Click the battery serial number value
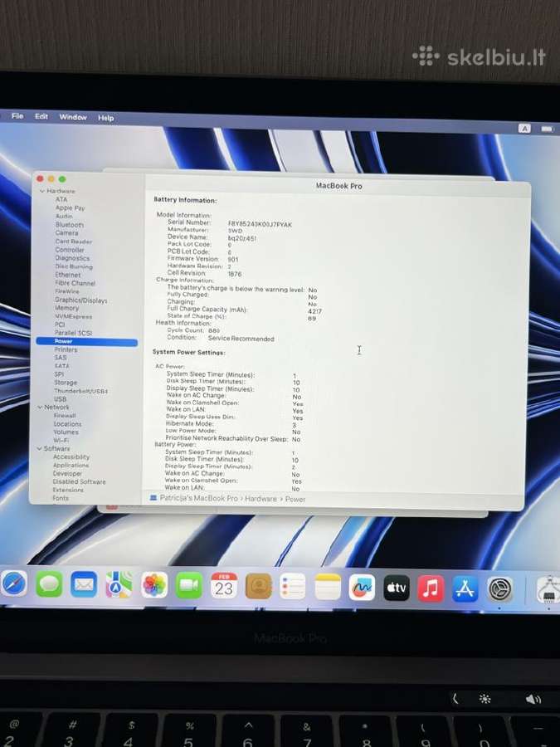The image size is (560, 747). click(260, 224)
